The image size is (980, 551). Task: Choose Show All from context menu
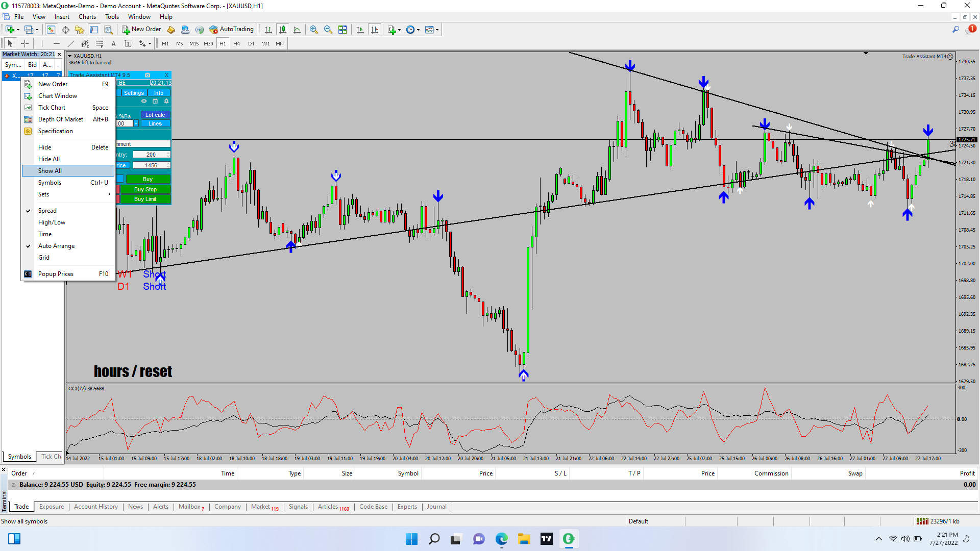50,171
